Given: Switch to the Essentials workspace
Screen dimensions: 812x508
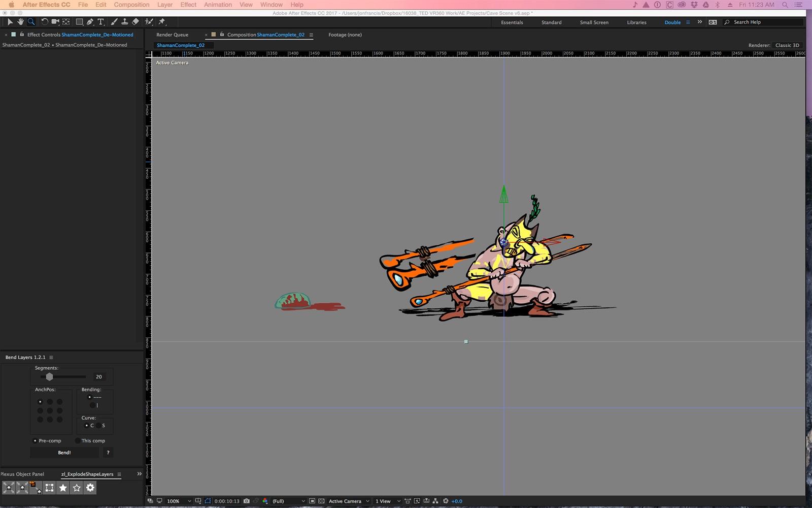Looking at the screenshot, I should (x=512, y=22).
